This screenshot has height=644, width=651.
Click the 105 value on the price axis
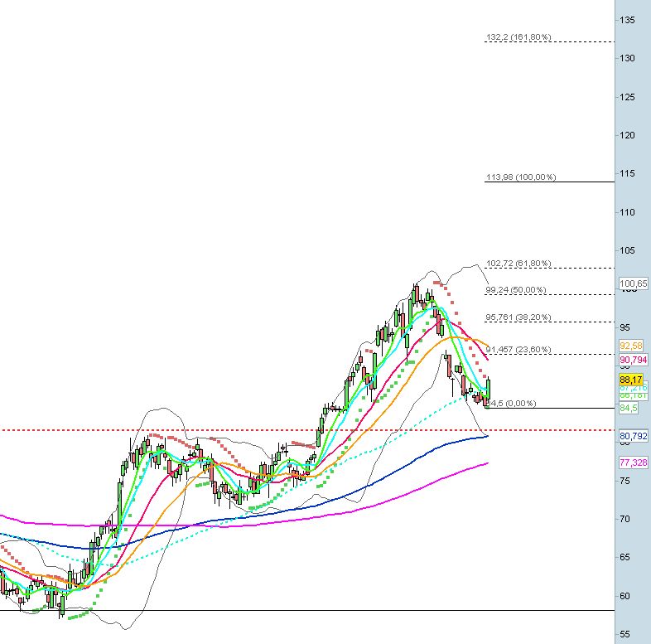pos(627,250)
